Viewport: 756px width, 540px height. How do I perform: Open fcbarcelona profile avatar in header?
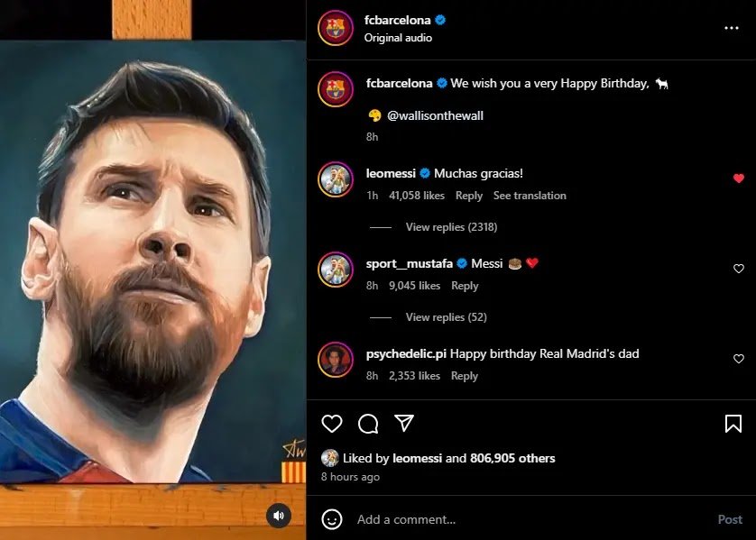pyautogui.click(x=336, y=28)
